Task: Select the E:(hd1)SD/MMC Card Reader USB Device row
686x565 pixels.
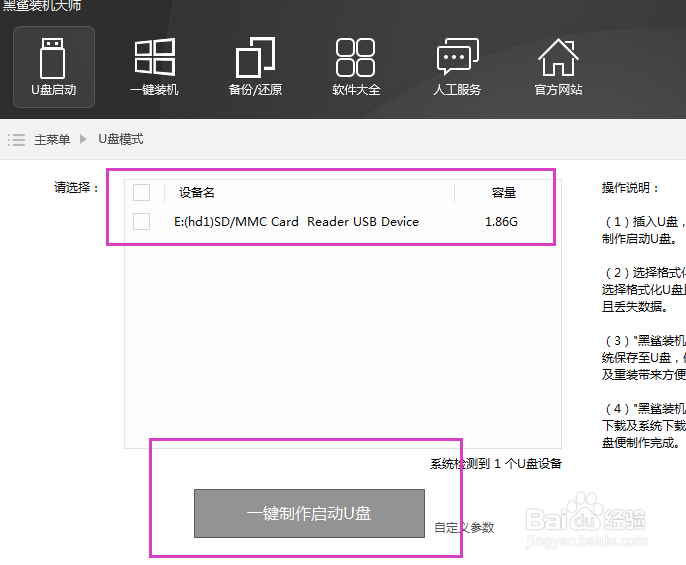Action: tap(343, 221)
